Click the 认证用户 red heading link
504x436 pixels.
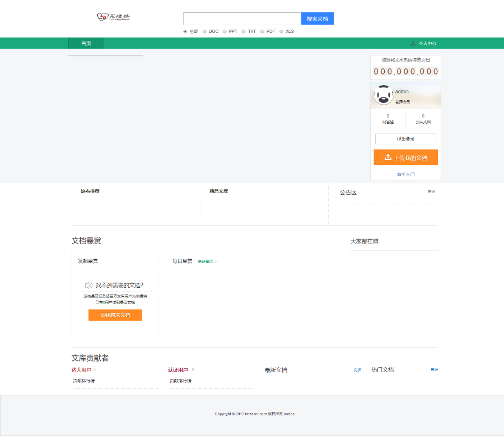(178, 370)
